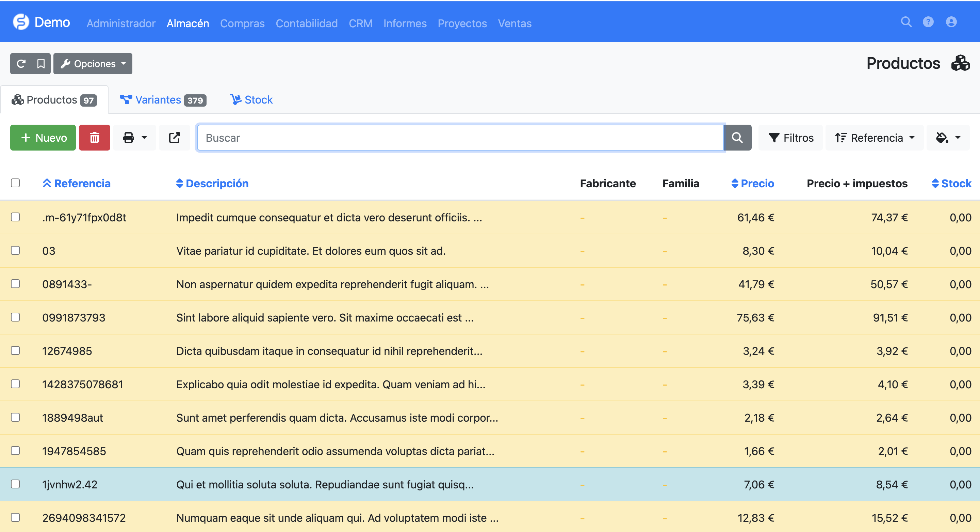Check the row 1428375078681 checkbox
This screenshot has height=532, width=980.
pyautogui.click(x=15, y=384)
